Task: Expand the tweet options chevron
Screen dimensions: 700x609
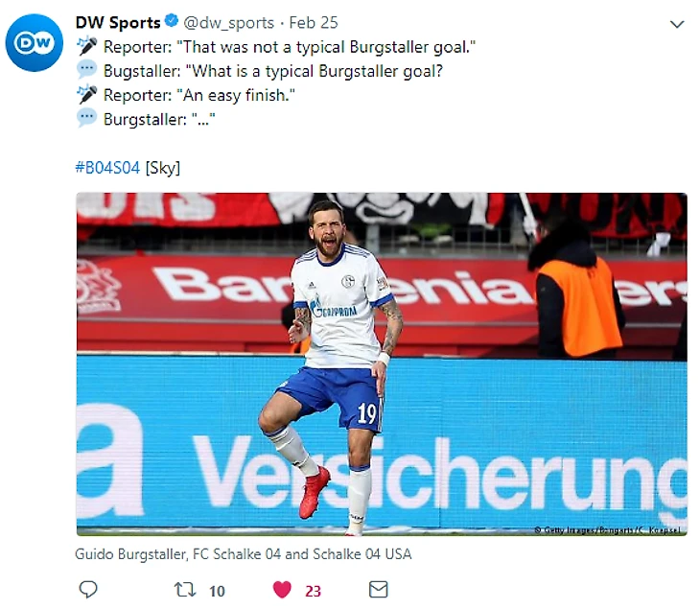Action: tap(677, 24)
